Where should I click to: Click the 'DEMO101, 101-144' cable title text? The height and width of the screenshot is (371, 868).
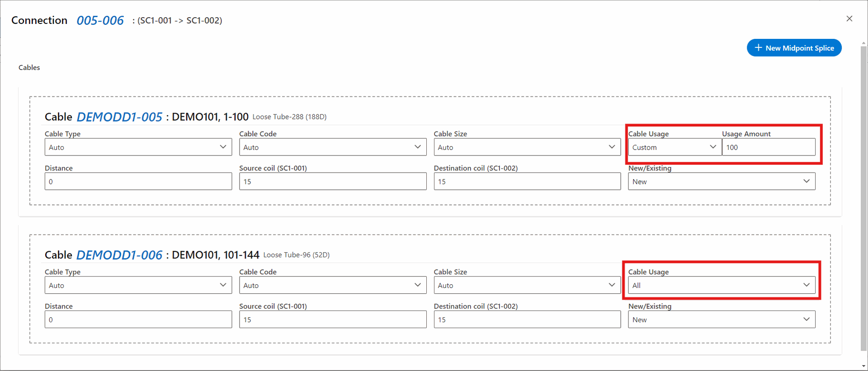(216, 255)
